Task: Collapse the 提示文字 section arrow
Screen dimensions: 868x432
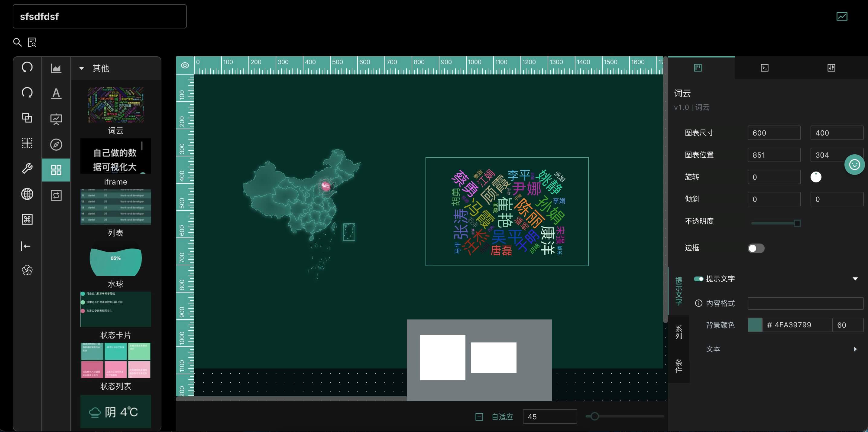Action: pyautogui.click(x=855, y=279)
